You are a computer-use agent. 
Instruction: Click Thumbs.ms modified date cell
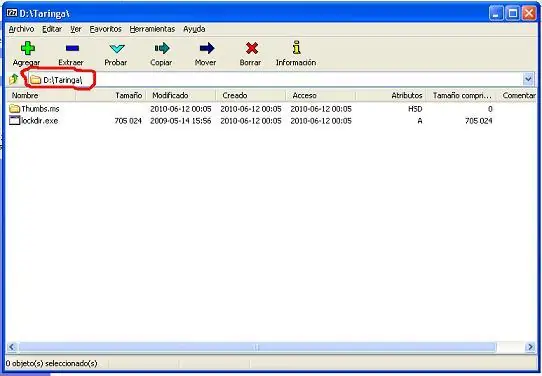pos(180,109)
